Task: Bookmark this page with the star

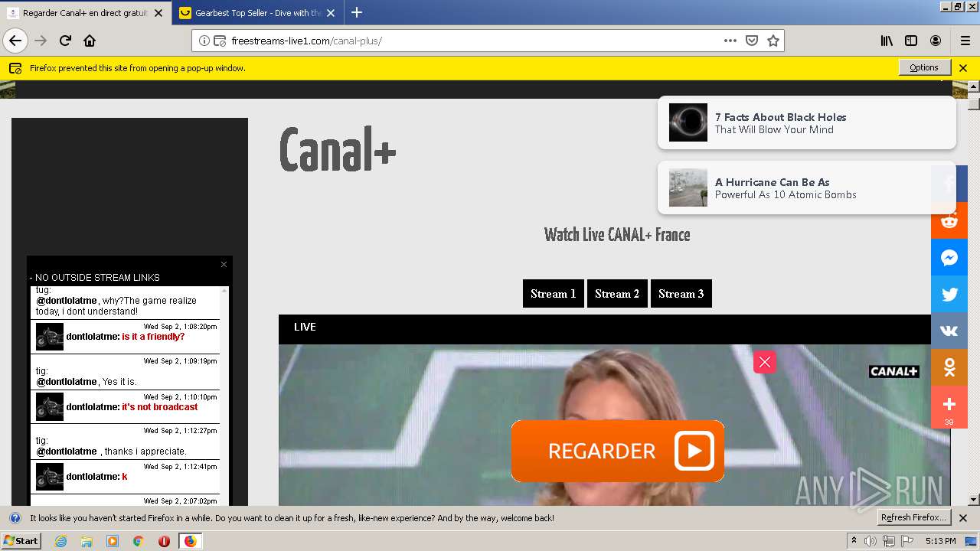Action: (x=773, y=41)
